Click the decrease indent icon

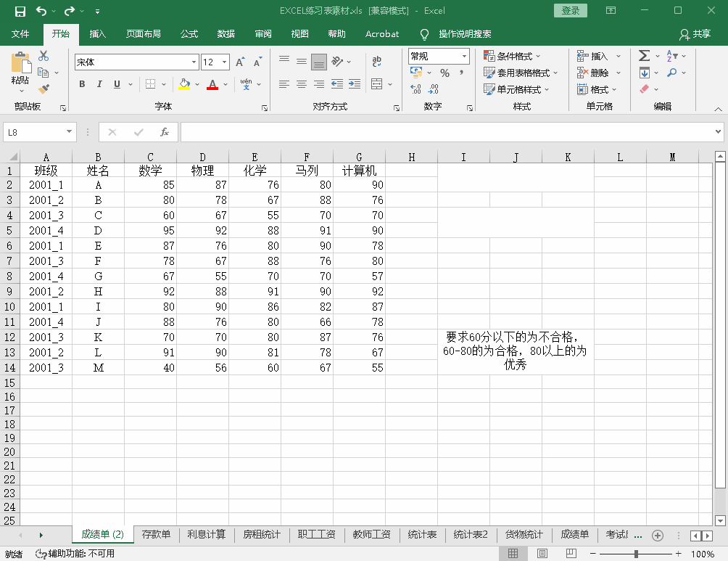[x=337, y=83]
